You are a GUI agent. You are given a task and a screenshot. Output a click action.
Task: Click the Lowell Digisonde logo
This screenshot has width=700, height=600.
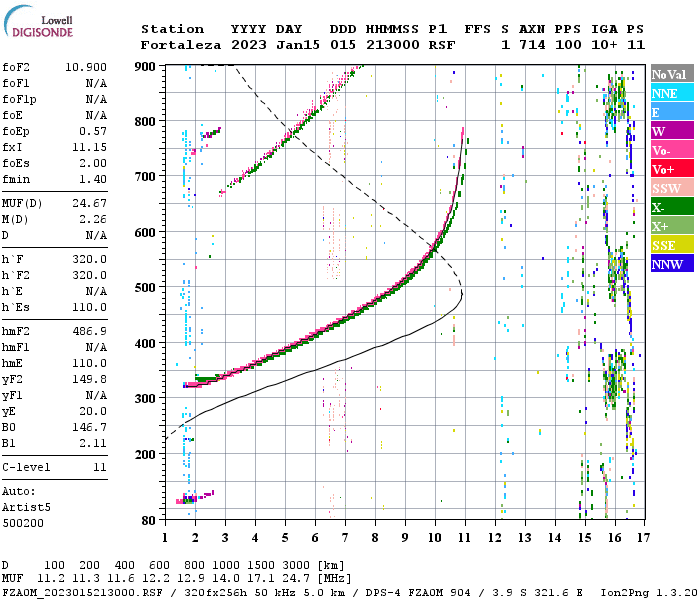pos(38,21)
